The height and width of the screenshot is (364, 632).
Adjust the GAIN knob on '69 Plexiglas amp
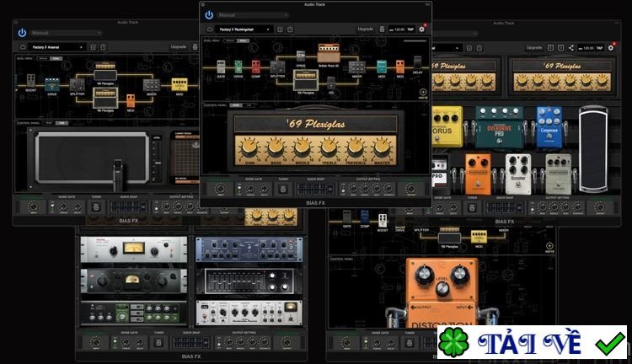click(x=251, y=148)
